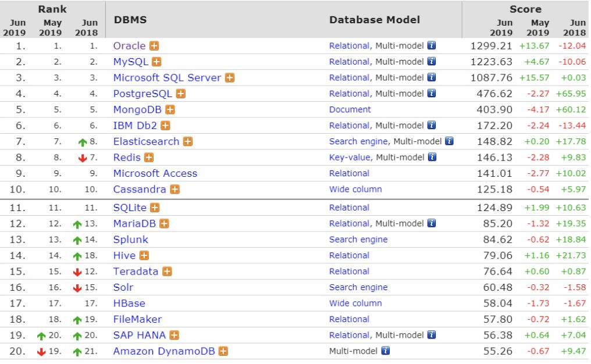Viewport: 591px width, 364px height.
Task: Click the info icon in Amazon DynamoDB row
Action: (x=385, y=351)
